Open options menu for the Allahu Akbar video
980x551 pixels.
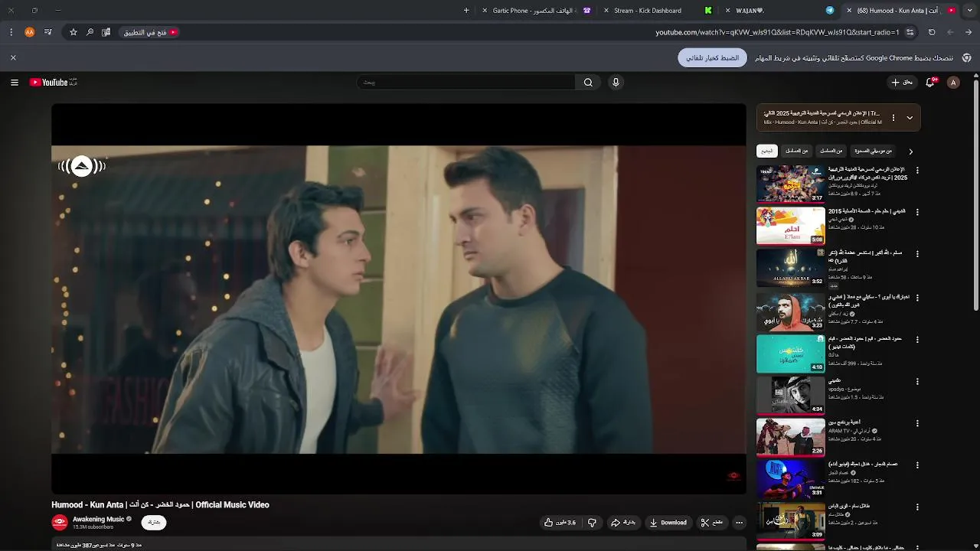pyautogui.click(x=917, y=254)
